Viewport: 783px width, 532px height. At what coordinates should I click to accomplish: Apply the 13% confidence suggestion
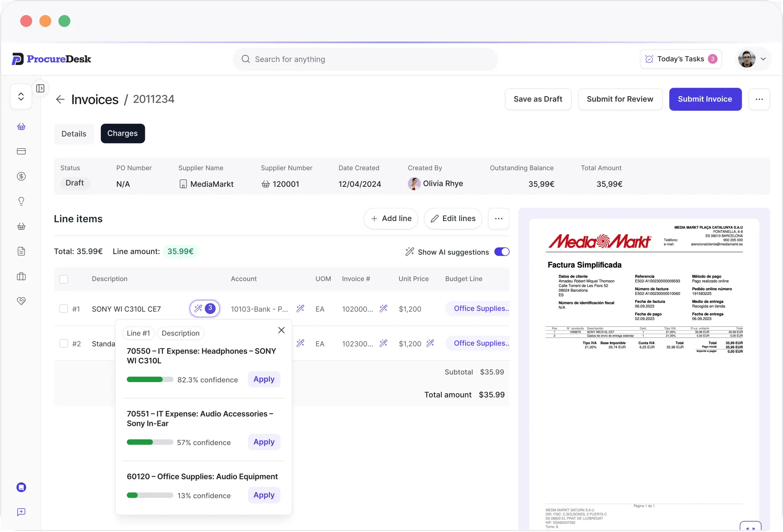tap(264, 495)
